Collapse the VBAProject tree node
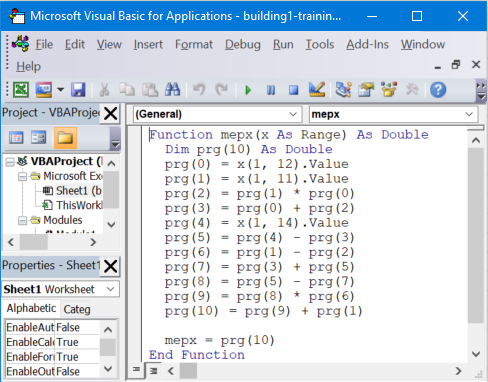This screenshot has width=488, height=382. point(10,162)
